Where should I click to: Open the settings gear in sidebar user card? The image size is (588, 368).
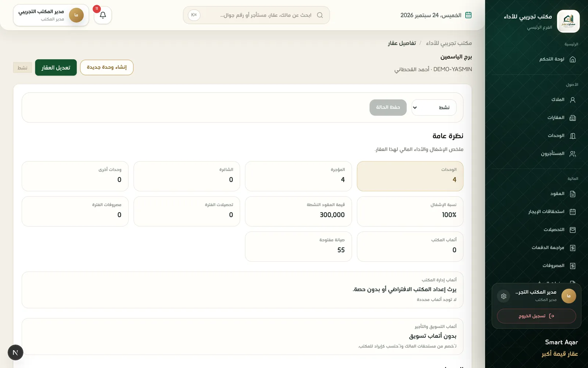(x=503, y=296)
